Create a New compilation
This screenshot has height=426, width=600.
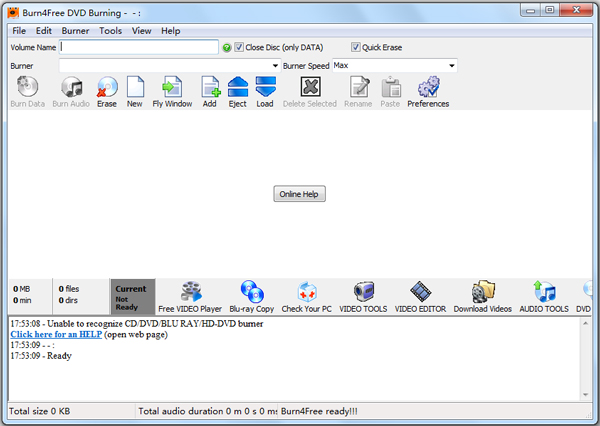135,87
